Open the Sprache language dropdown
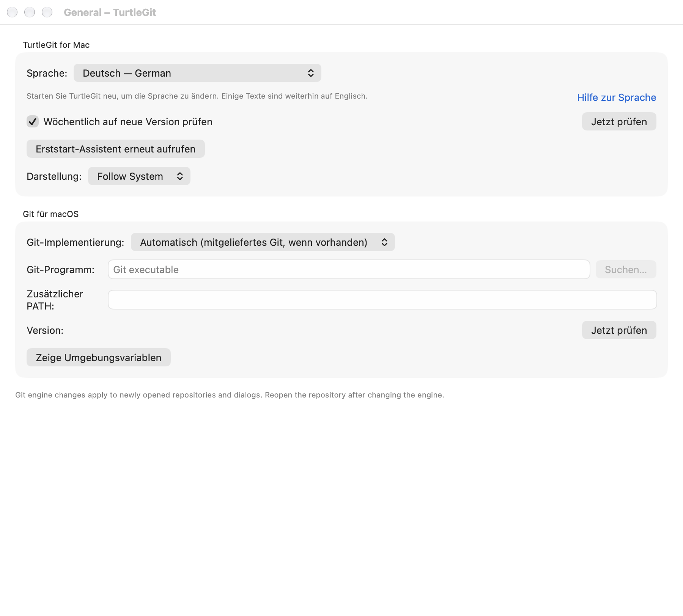The width and height of the screenshot is (683, 616). click(197, 73)
